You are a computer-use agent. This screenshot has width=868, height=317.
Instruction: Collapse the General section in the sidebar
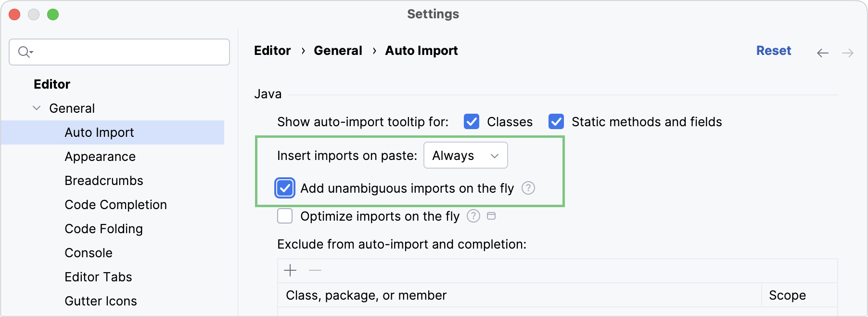click(36, 108)
